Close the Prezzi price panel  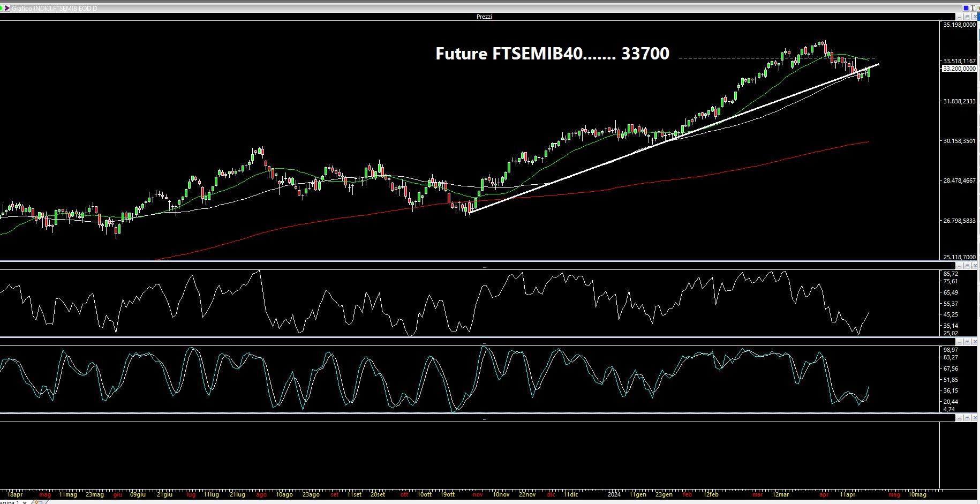[975, 17]
